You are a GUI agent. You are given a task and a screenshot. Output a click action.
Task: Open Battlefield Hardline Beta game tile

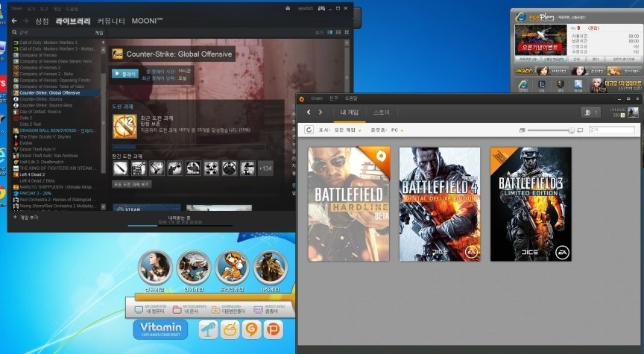[x=349, y=204]
